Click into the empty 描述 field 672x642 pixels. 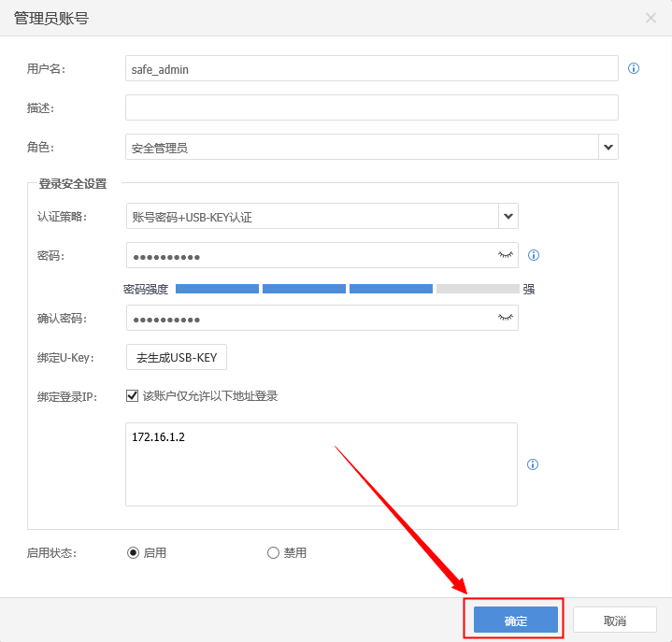[371, 107]
